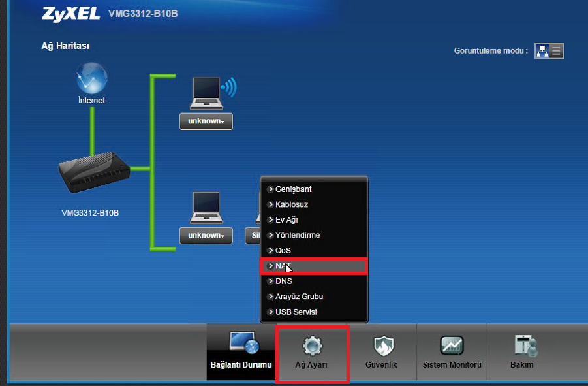This screenshot has width=588, height=386.
Task: Click the VMG3312-B10B router device image
Action: click(95, 172)
